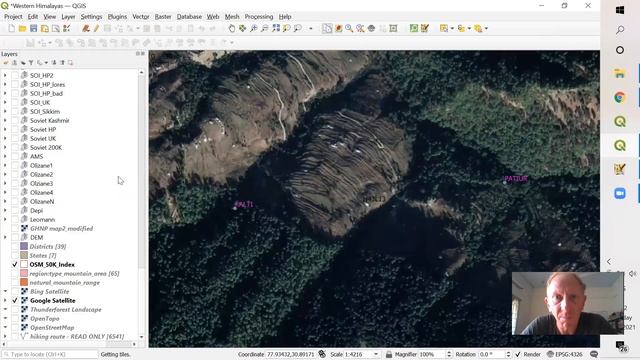
Task: Collapse the Bing Satellite layer entry
Action: 5,291
